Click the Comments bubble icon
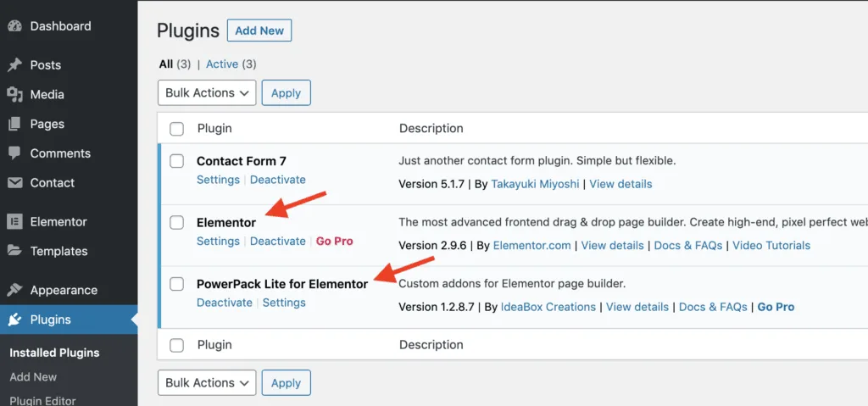The width and height of the screenshot is (868, 406). click(15, 153)
